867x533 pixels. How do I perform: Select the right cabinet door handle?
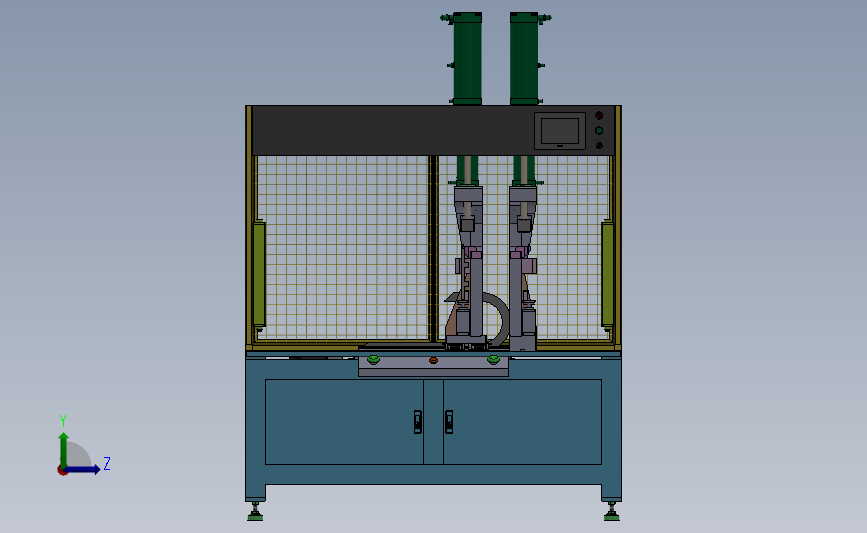tap(449, 422)
